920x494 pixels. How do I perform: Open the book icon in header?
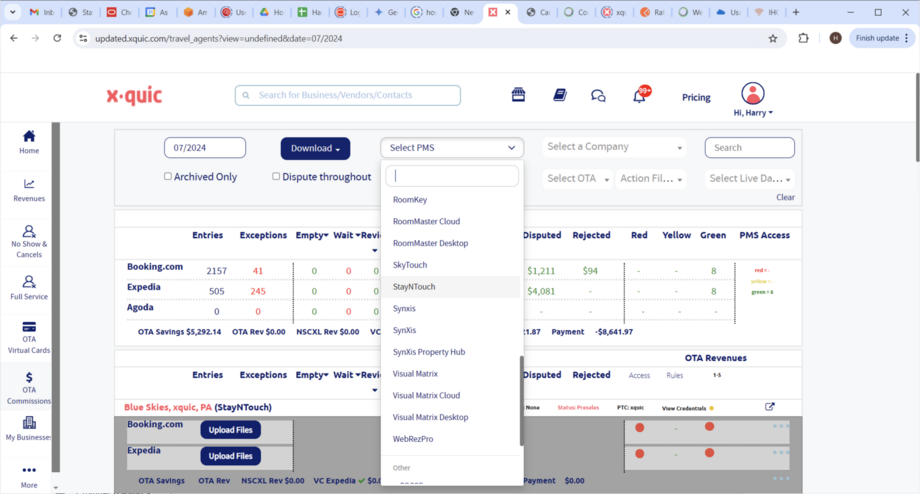tap(560, 95)
